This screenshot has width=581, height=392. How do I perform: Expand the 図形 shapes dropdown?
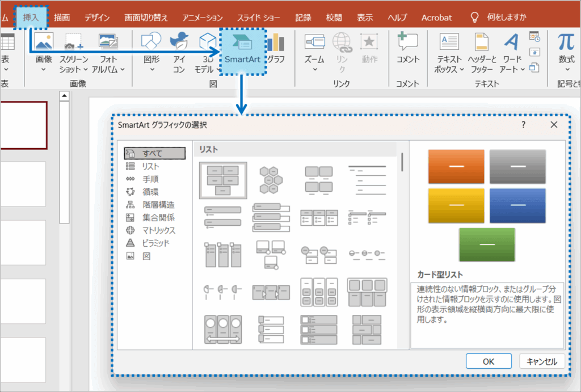pyautogui.click(x=151, y=70)
